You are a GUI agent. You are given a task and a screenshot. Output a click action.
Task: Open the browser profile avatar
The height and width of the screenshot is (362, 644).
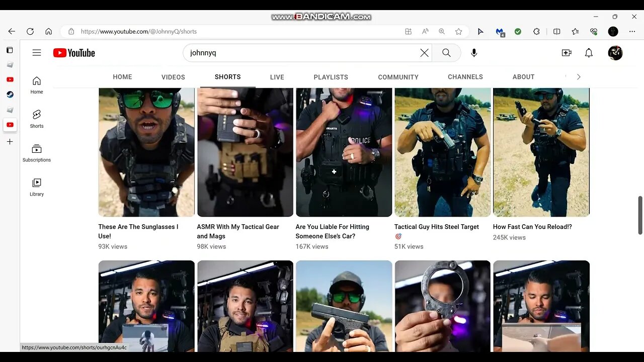[613, 31]
